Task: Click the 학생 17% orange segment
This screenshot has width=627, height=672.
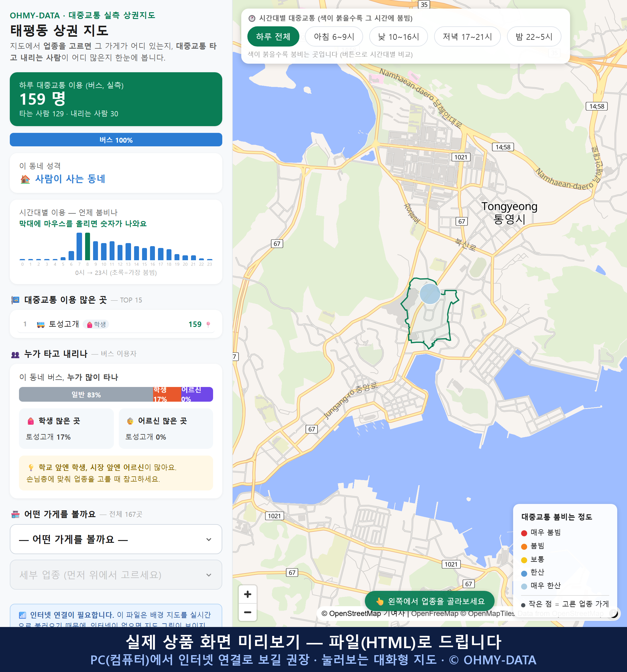Action: 167,395
